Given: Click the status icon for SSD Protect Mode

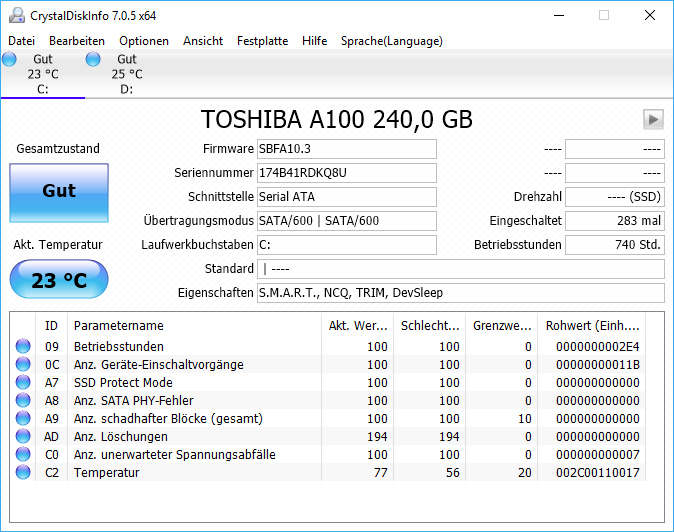Looking at the screenshot, I should (x=23, y=383).
